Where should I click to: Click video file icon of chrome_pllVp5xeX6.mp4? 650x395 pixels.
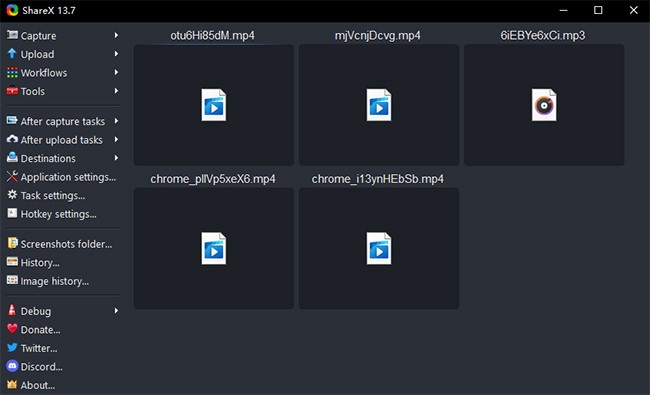pyautogui.click(x=214, y=248)
